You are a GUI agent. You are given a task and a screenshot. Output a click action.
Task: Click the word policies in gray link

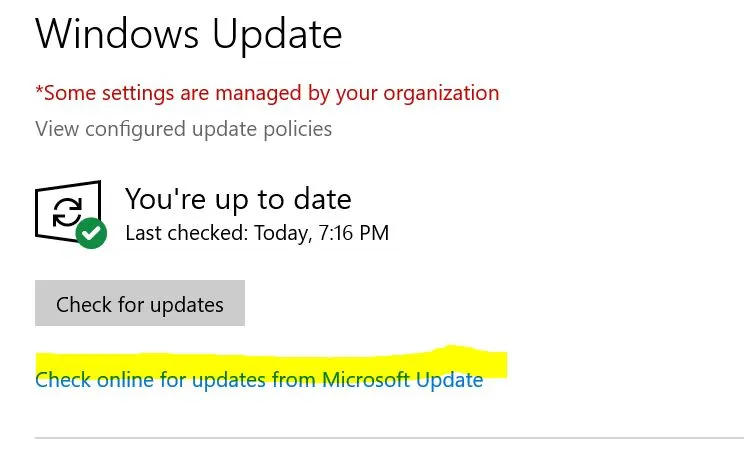tap(298, 129)
